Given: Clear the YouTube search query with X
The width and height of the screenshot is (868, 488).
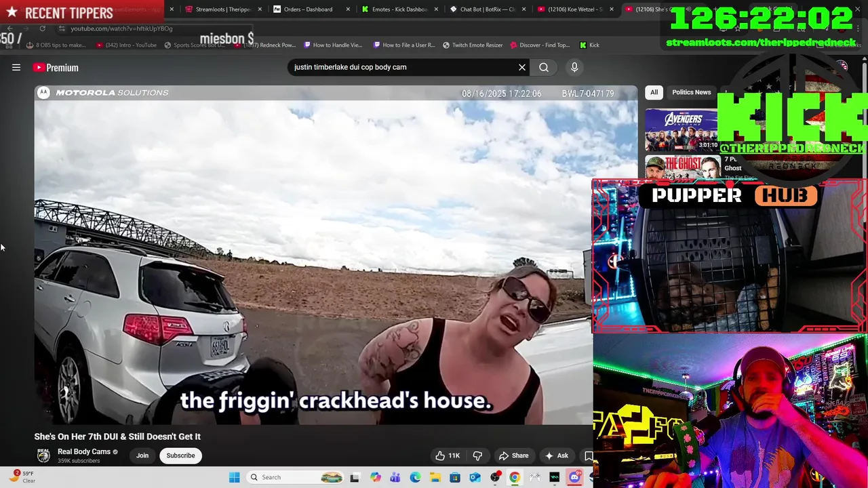Looking at the screenshot, I should point(522,67).
